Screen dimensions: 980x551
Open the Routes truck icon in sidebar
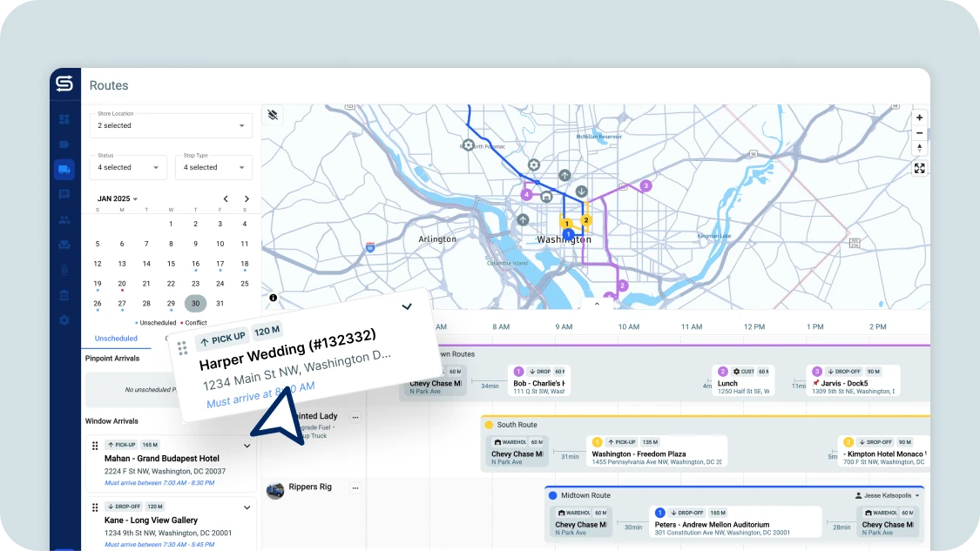click(x=64, y=170)
